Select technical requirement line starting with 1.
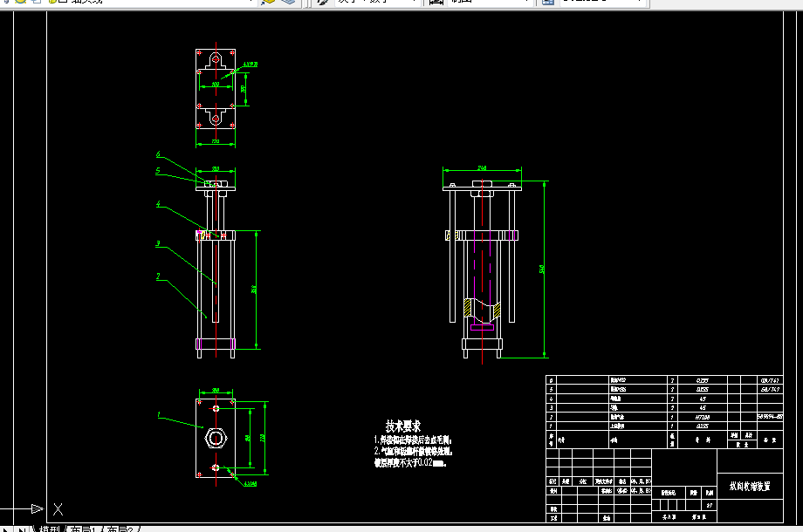Screen dimensions: 803x532 coord(413,440)
